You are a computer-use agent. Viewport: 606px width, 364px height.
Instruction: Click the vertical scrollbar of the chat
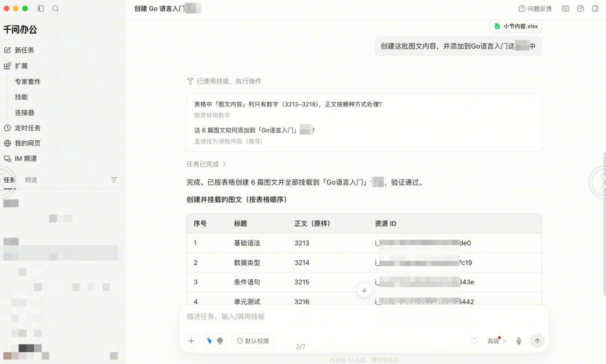click(x=604, y=224)
